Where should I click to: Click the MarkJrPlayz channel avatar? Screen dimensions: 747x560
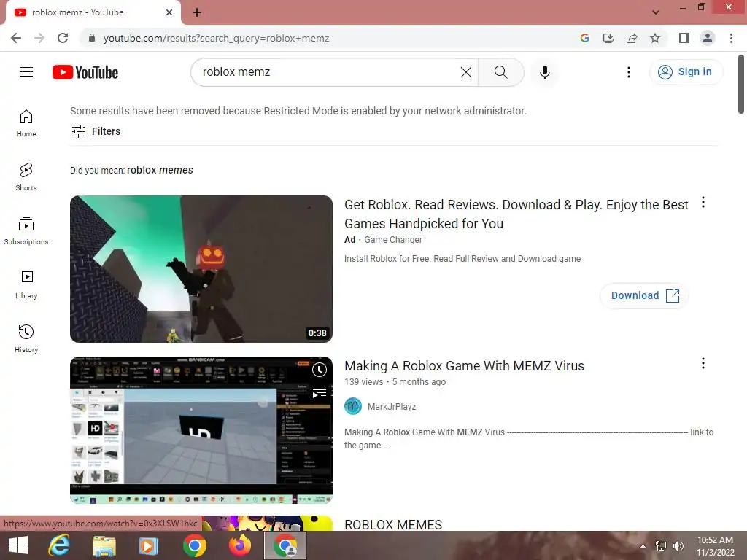pos(353,406)
